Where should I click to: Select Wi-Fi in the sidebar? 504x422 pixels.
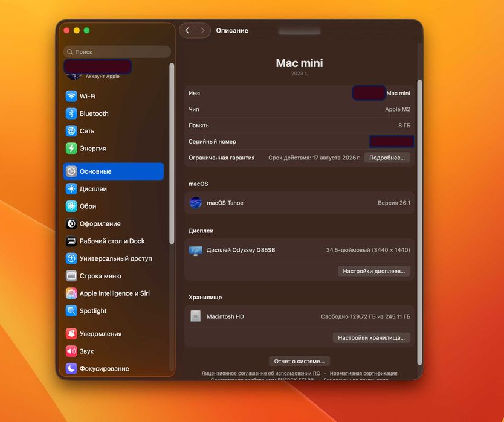pos(114,96)
